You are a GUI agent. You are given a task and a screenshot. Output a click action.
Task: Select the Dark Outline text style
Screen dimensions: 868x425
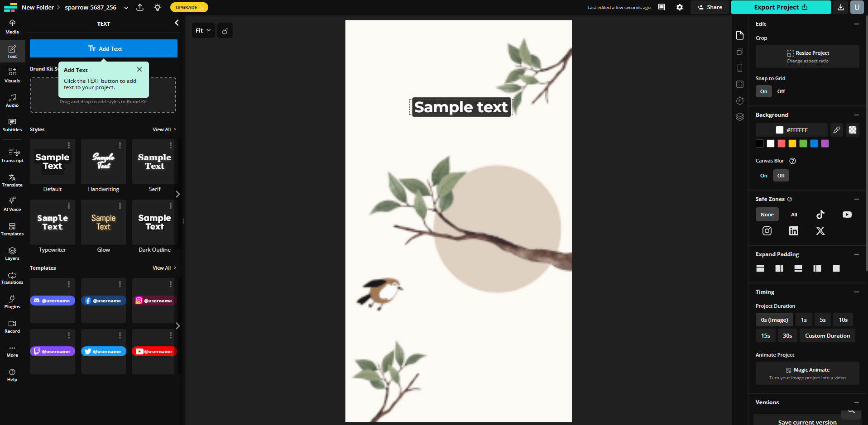point(154,222)
